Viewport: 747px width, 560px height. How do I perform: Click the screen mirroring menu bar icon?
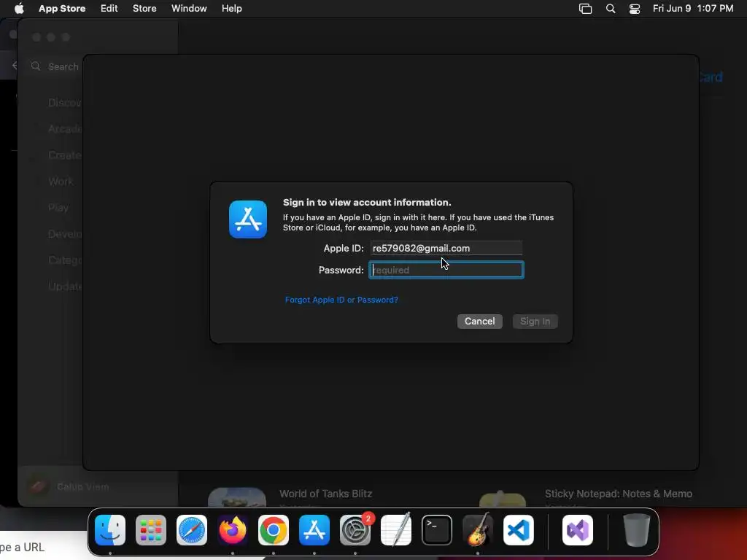coord(585,9)
